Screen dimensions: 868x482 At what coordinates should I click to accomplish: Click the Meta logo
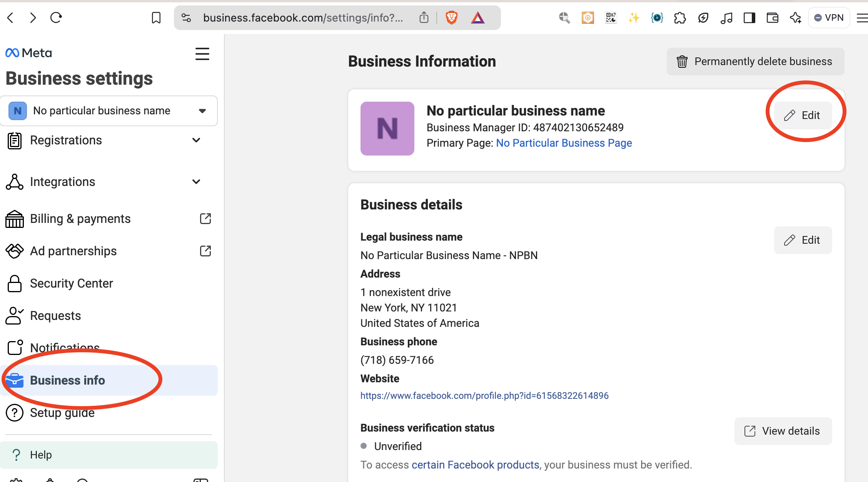pos(28,53)
